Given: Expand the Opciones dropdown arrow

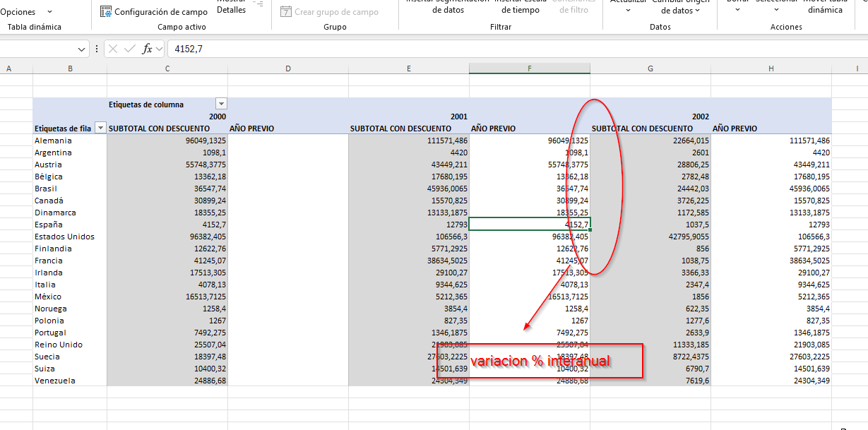Looking at the screenshot, I should (49, 12).
